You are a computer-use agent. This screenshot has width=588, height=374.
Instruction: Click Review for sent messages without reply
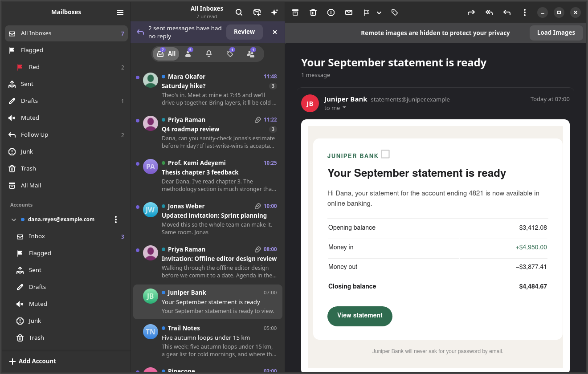[245, 32]
